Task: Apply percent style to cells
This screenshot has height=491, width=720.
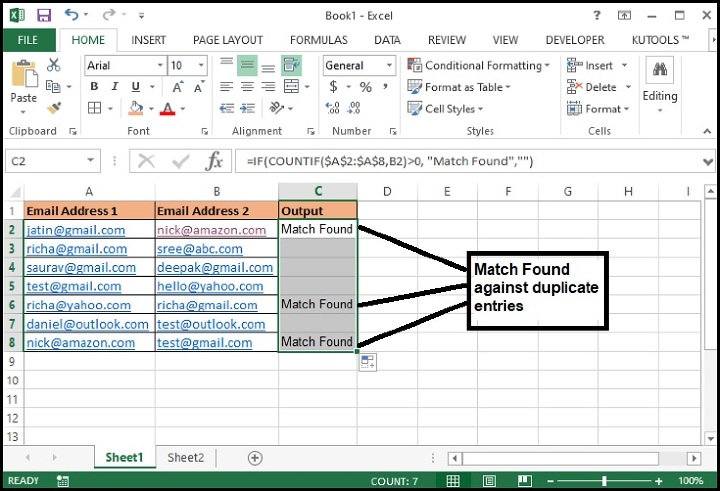Action: (366, 87)
